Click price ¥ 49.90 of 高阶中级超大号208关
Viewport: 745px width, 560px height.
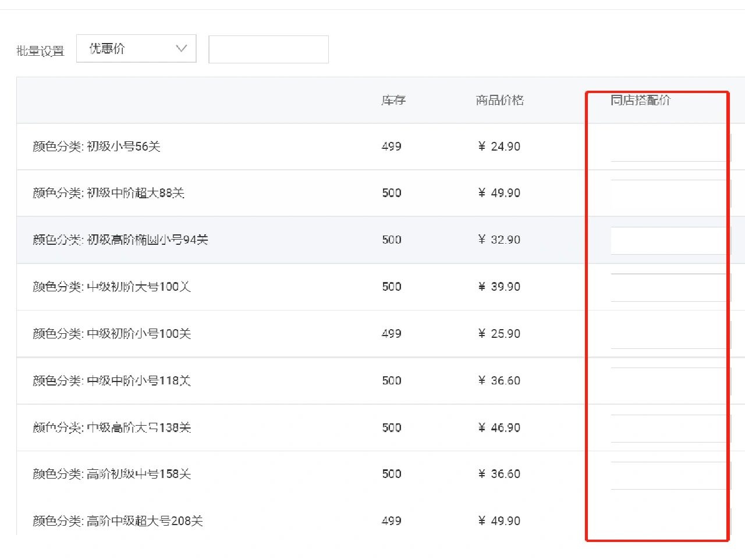click(x=499, y=521)
